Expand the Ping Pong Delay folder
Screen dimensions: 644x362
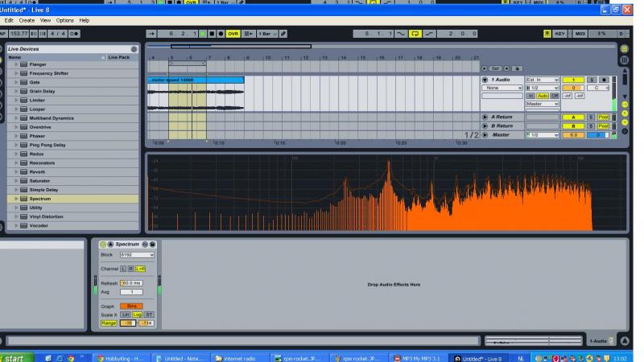pyautogui.click(x=16, y=145)
